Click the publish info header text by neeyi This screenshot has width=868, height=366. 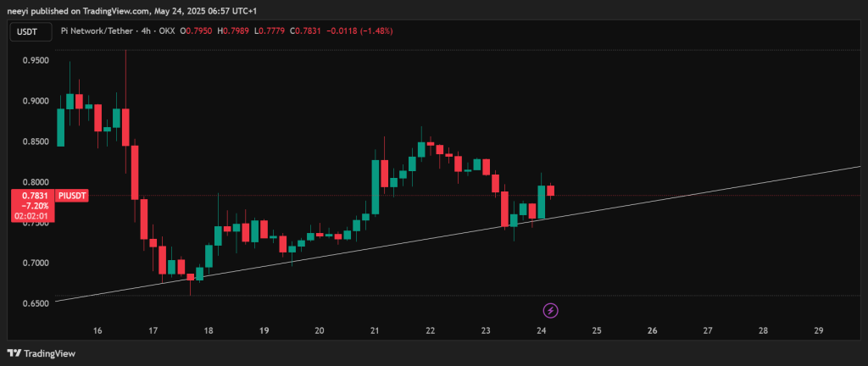132,10
